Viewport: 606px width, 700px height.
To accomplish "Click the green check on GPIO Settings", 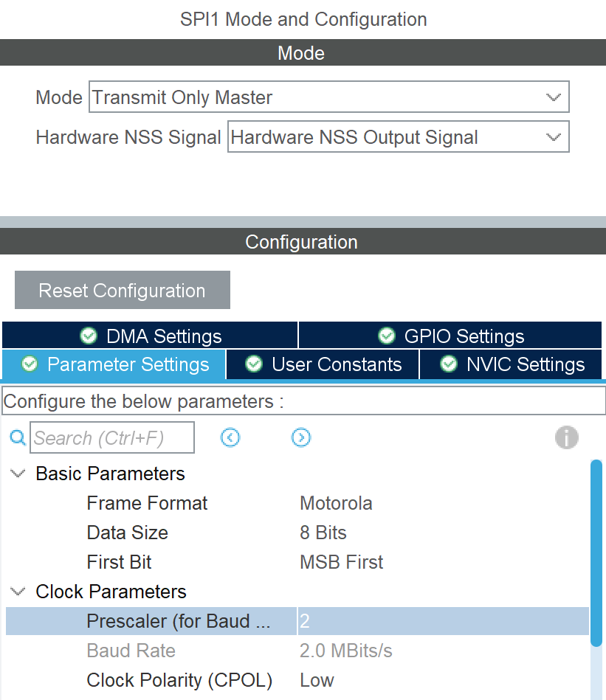I will tap(387, 336).
